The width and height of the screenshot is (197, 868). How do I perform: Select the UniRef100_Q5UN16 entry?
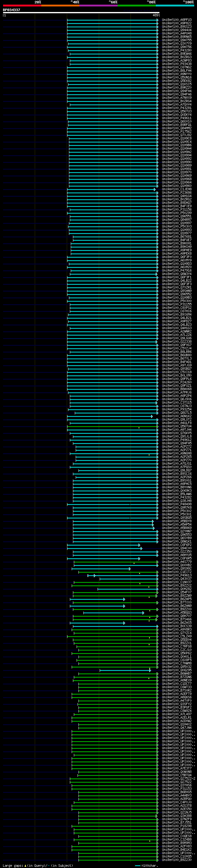177,78
